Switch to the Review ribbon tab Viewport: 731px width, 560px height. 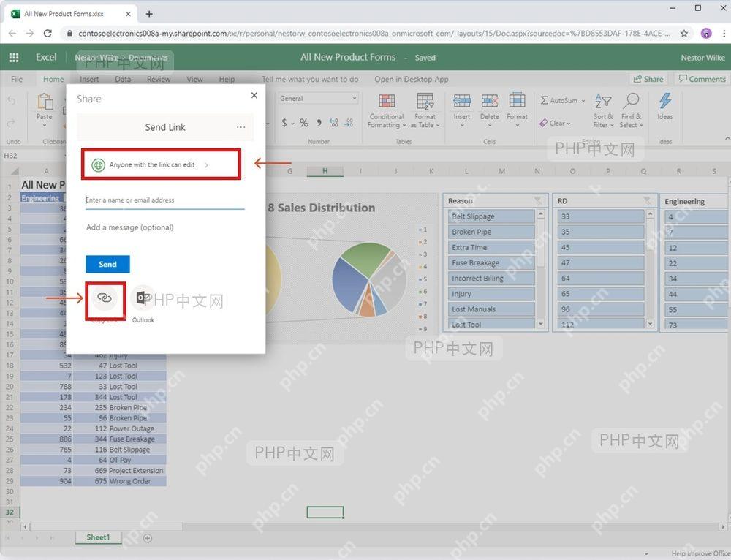pyautogui.click(x=159, y=79)
